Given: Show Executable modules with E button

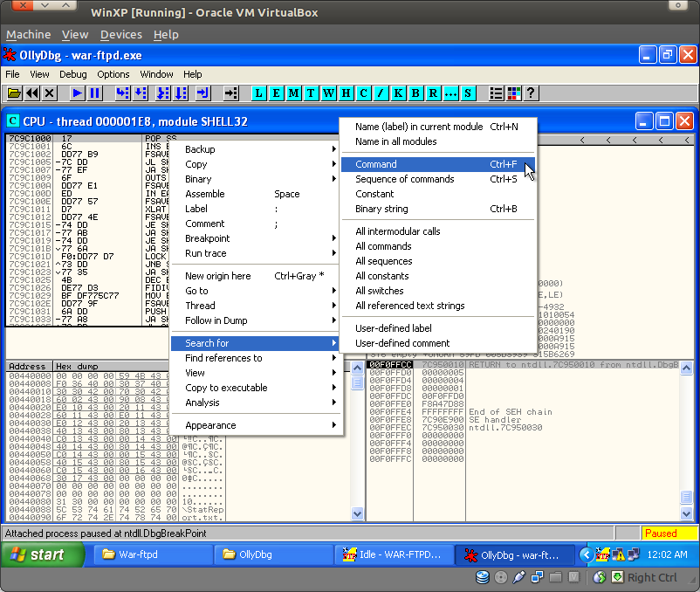Looking at the screenshot, I should (277, 93).
